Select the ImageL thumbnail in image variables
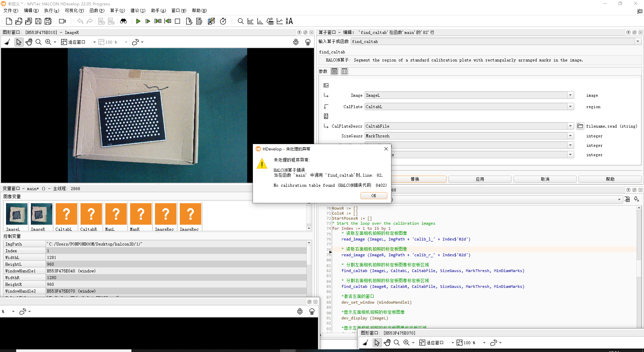This screenshot has width=644, height=352. [16, 214]
